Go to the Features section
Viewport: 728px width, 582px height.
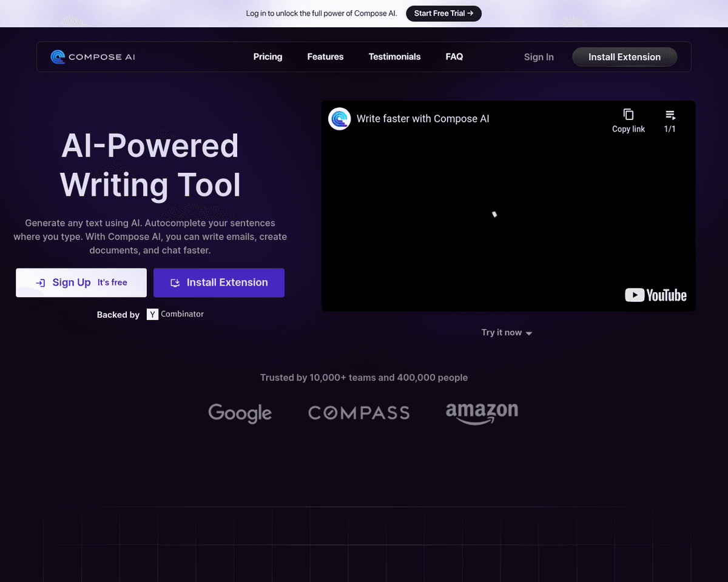pos(325,57)
